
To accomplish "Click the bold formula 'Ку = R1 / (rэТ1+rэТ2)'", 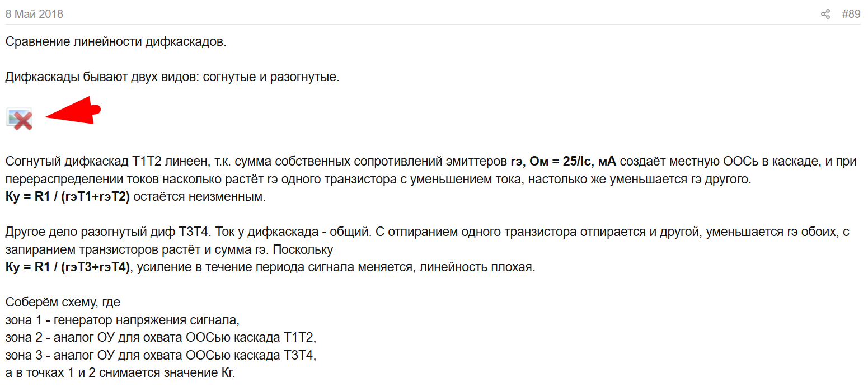I will pyautogui.click(x=67, y=197).
